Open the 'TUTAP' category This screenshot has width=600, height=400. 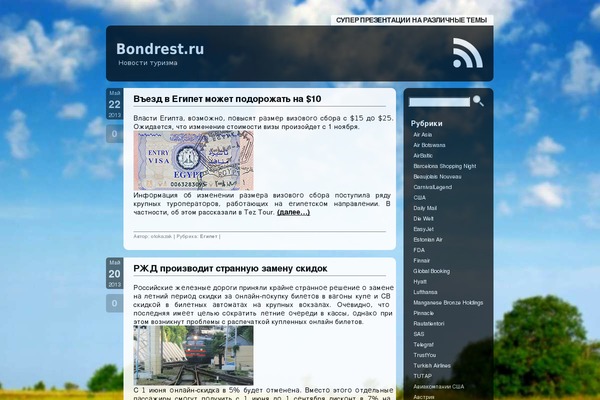coord(422,376)
